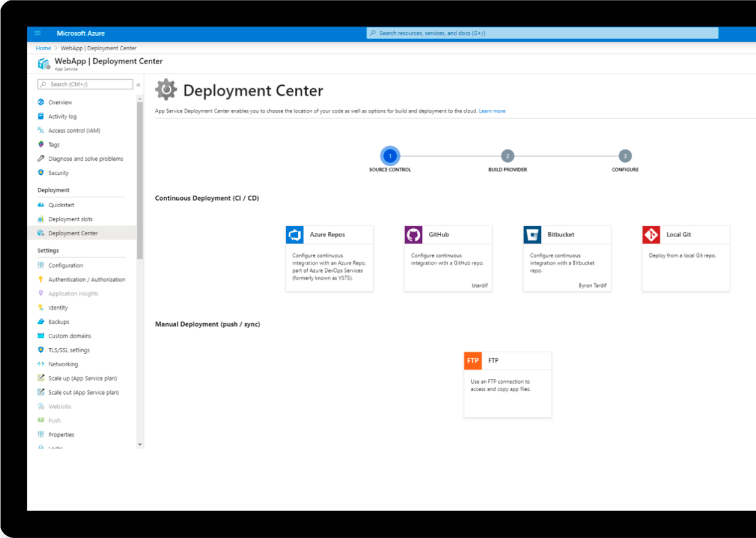This screenshot has height=538, width=756.
Task: Click the Application Insights lightbulb icon
Action: (41, 293)
